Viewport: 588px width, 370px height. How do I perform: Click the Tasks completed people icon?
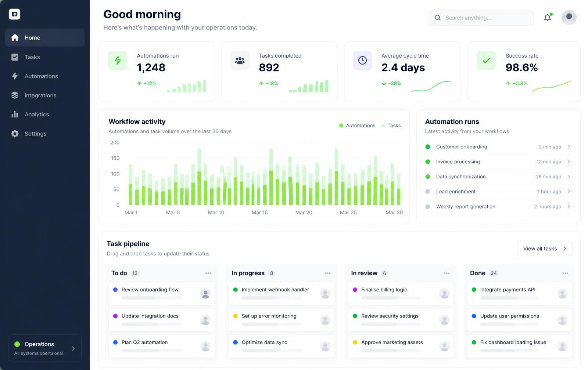240,61
